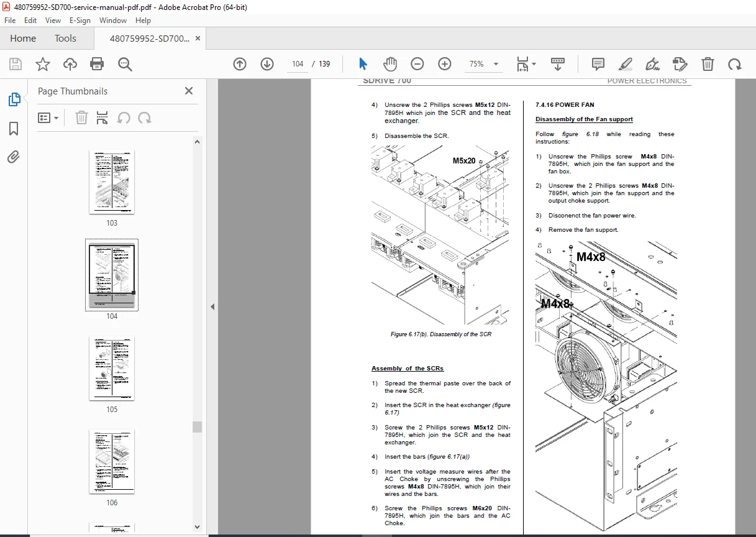Open the thumbnails Options dropdown menu
Image resolution: width=756 pixels, height=537 pixels.
48,117
